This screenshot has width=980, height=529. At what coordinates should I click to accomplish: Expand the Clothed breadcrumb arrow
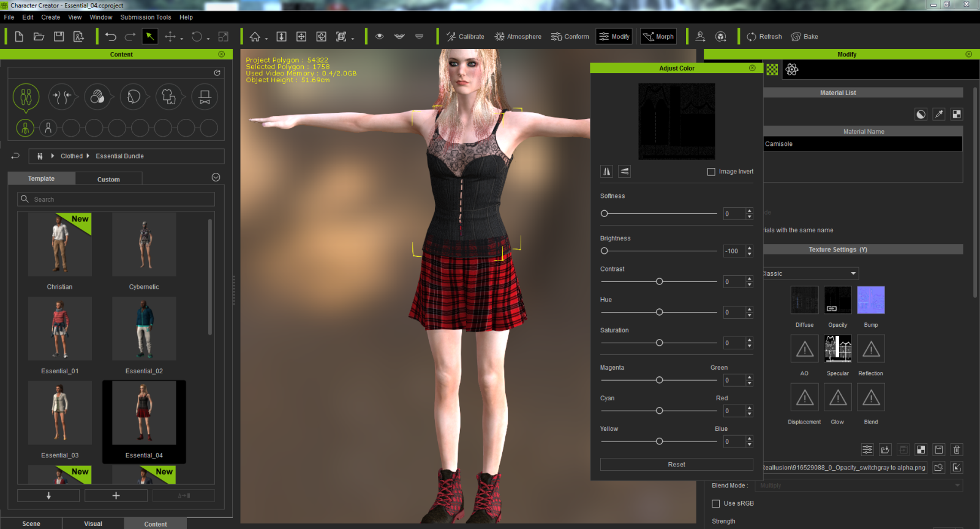pos(88,156)
